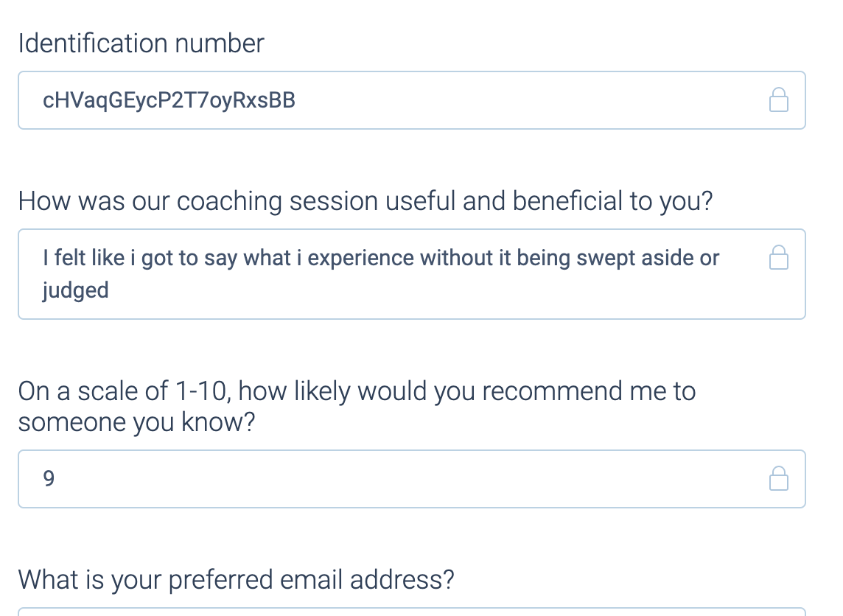Screen dimensions: 843x616
Task: Place cursor on the number 9 answer
Action: [x=49, y=480]
